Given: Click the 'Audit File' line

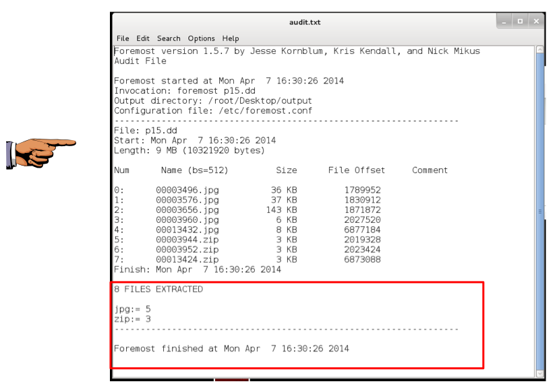Looking at the screenshot, I should point(140,61).
